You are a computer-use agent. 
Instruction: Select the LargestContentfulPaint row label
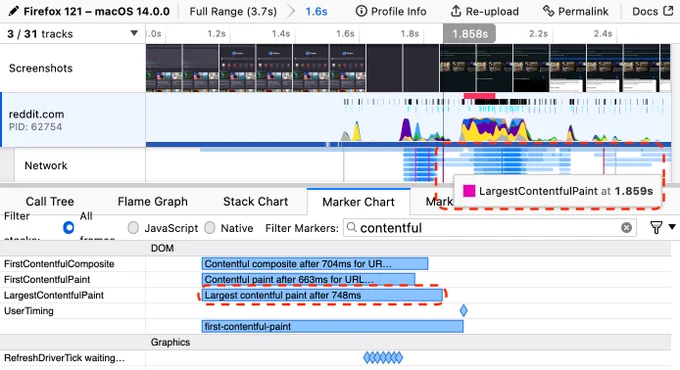pos(54,295)
